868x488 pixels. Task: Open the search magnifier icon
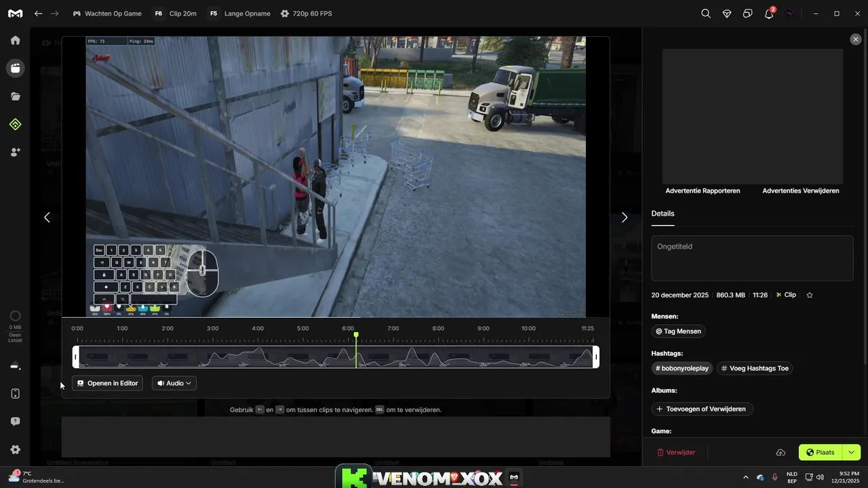(x=706, y=14)
